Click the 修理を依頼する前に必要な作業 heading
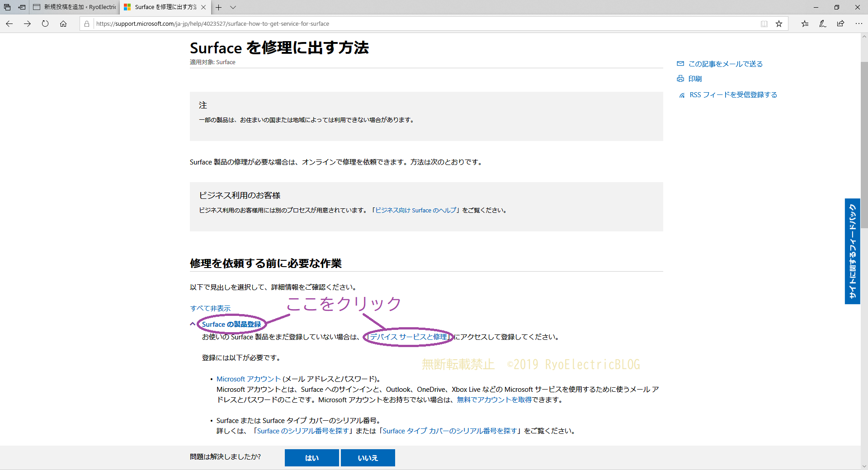The image size is (868, 470). coord(266,263)
